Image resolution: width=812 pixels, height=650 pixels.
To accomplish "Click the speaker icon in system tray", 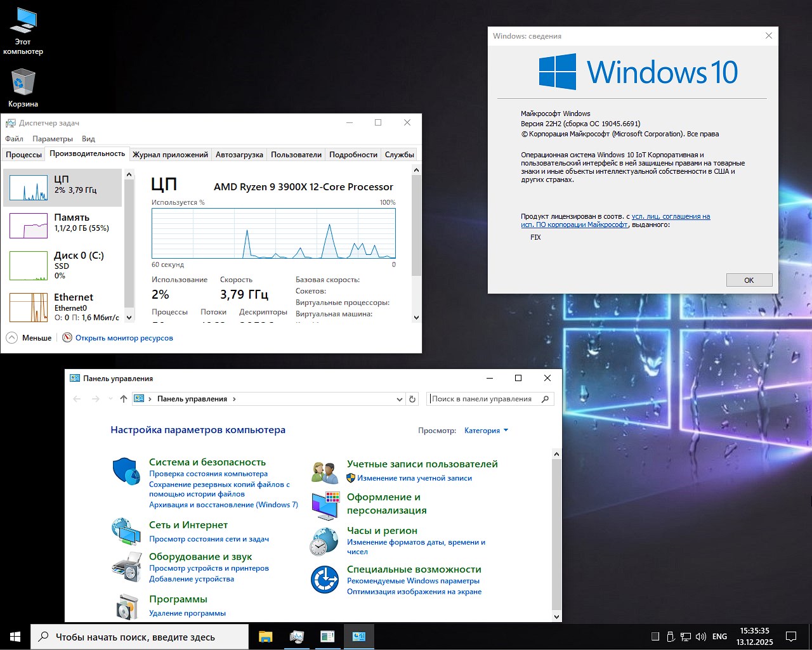I will tap(701, 637).
